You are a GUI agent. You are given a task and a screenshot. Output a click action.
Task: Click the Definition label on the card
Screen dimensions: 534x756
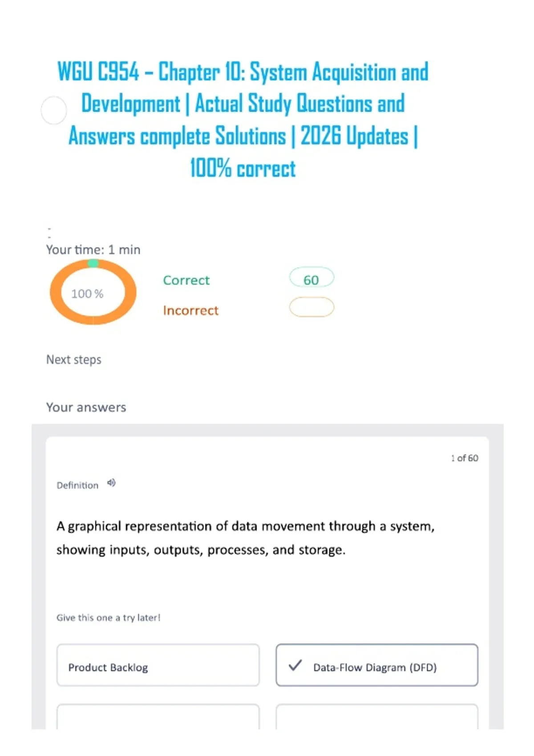[x=77, y=485]
